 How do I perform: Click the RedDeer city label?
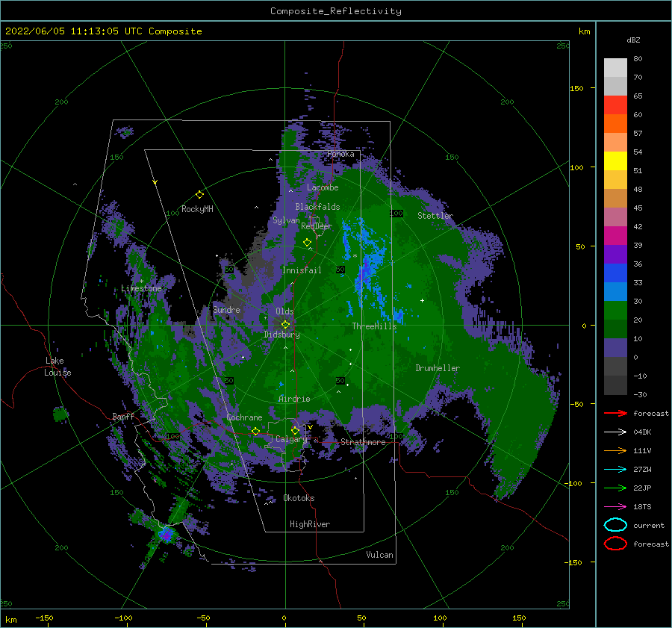click(317, 226)
